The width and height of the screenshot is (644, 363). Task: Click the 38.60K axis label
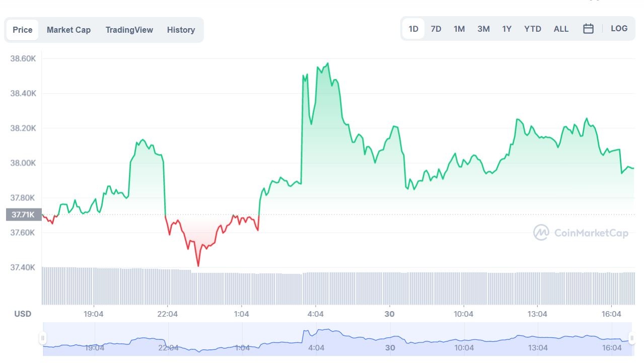click(x=22, y=58)
